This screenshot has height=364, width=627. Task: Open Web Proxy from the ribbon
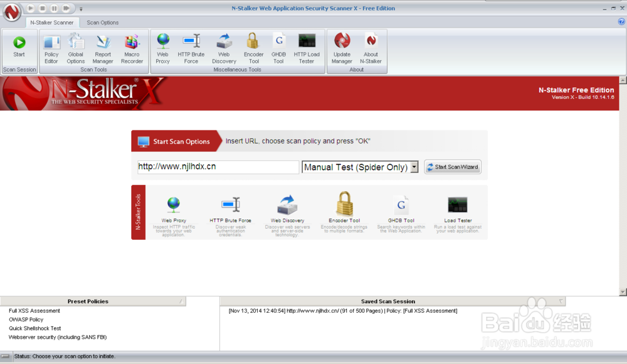[x=163, y=49]
